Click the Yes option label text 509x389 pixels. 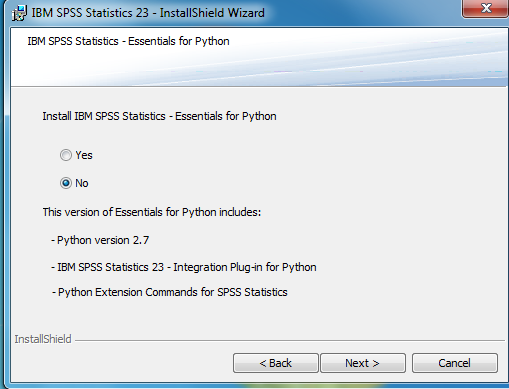pos(84,155)
